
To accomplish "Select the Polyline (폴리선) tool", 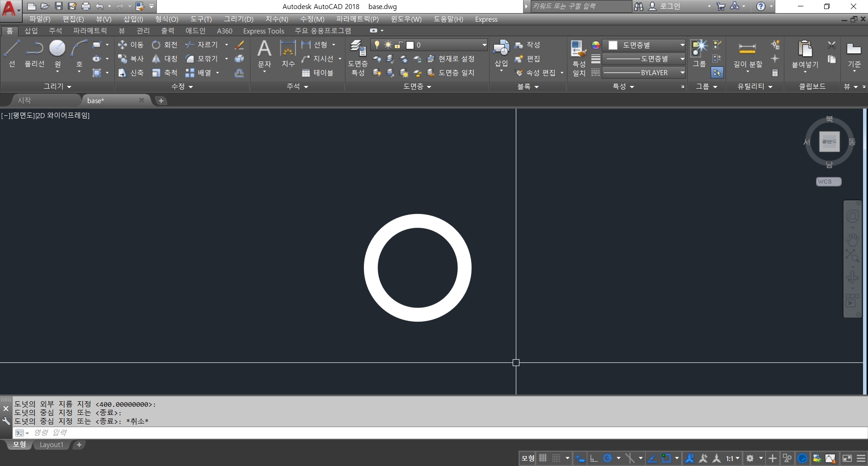I will (34, 53).
